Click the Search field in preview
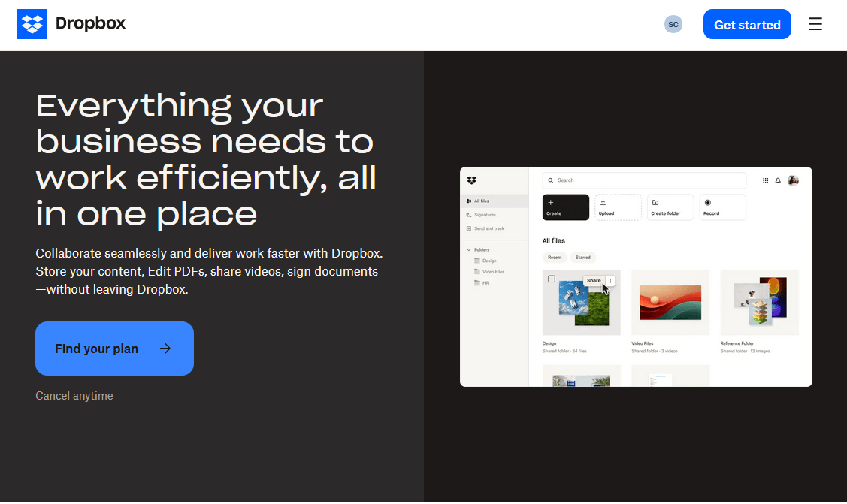 [644, 180]
